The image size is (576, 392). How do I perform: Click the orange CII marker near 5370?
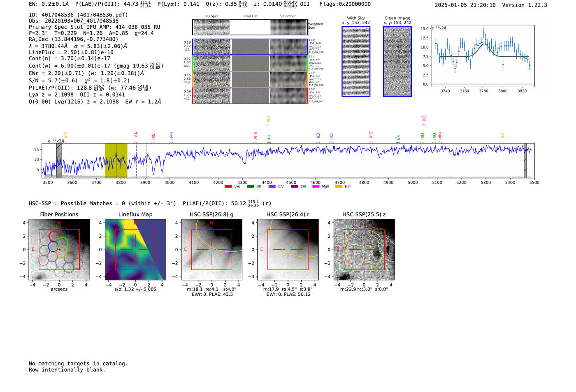click(x=502, y=138)
